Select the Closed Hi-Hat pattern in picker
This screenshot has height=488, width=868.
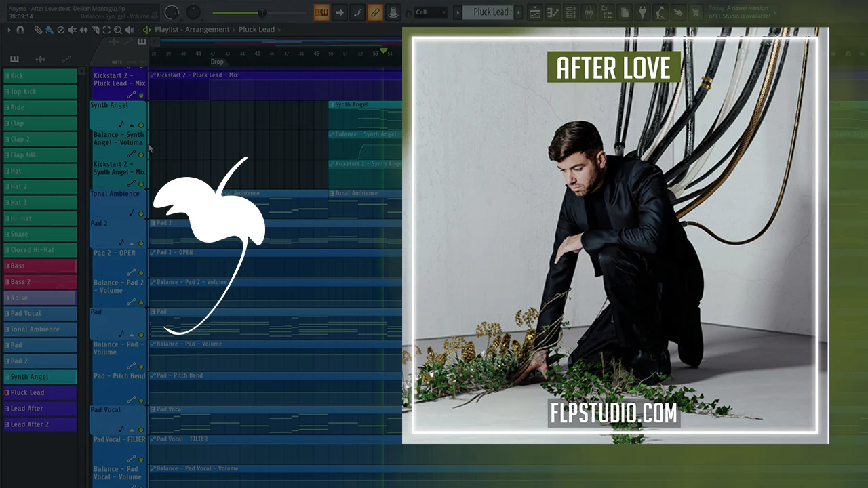(x=40, y=250)
